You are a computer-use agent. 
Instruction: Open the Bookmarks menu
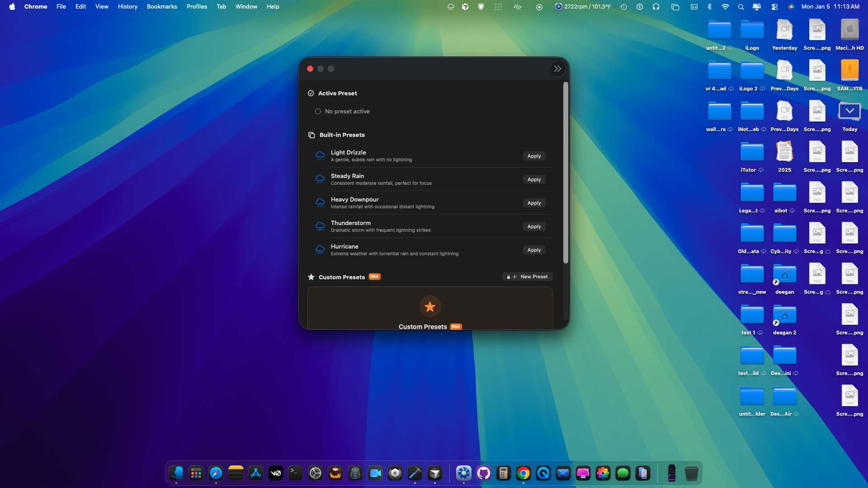pos(161,6)
